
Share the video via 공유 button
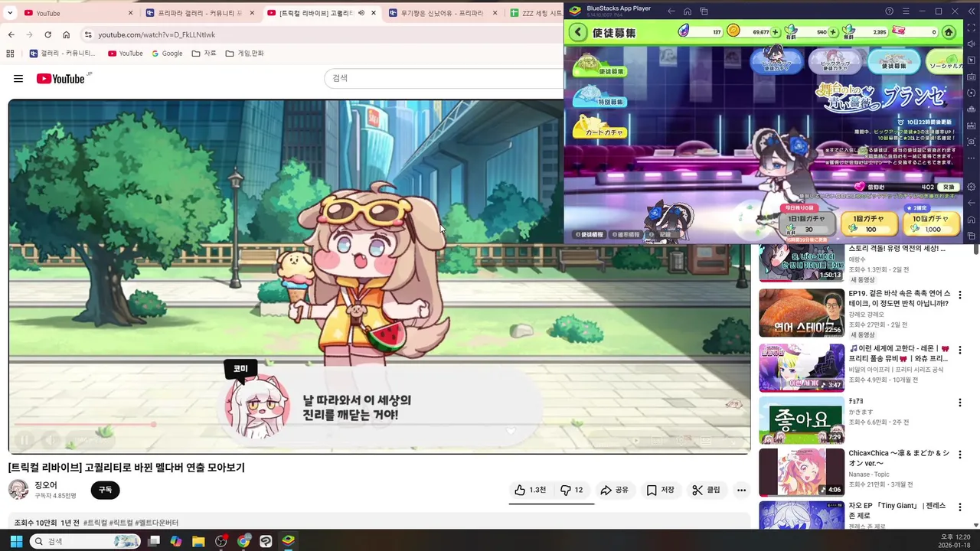click(614, 490)
